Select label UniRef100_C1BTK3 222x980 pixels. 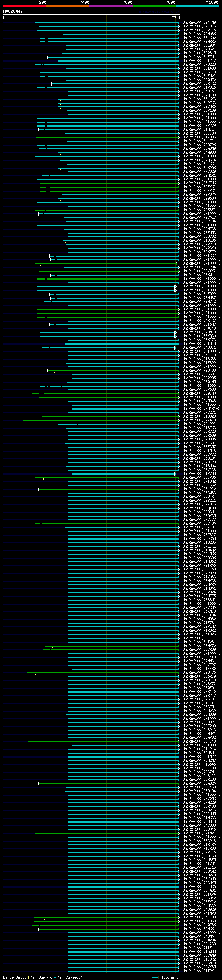point(199,428)
